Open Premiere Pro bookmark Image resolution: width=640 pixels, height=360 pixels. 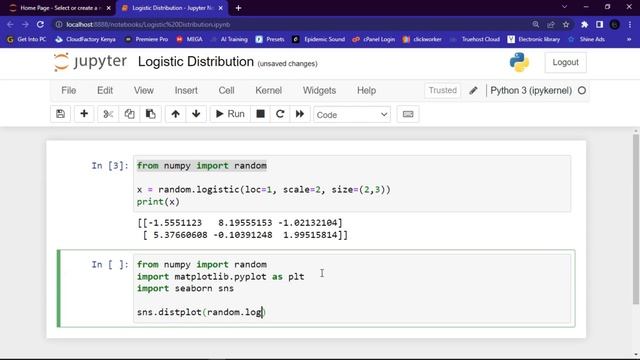147,39
